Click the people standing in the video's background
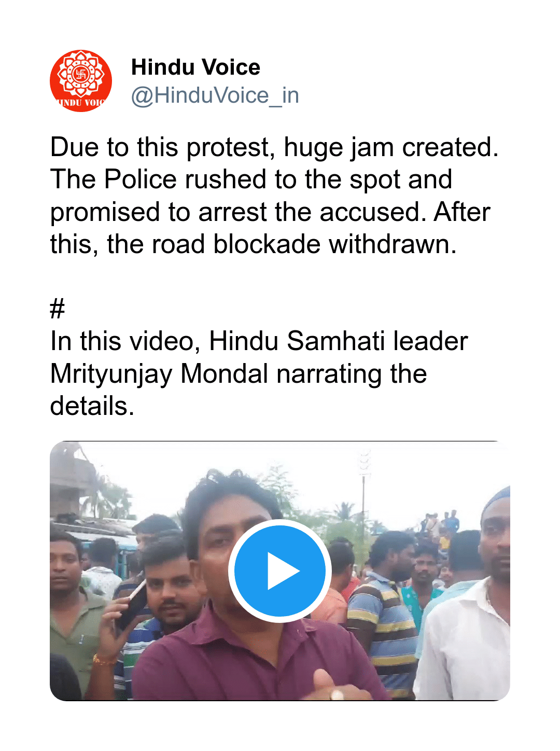Image resolution: width=560 pixels, height=751 pixels. coord(440,524)
